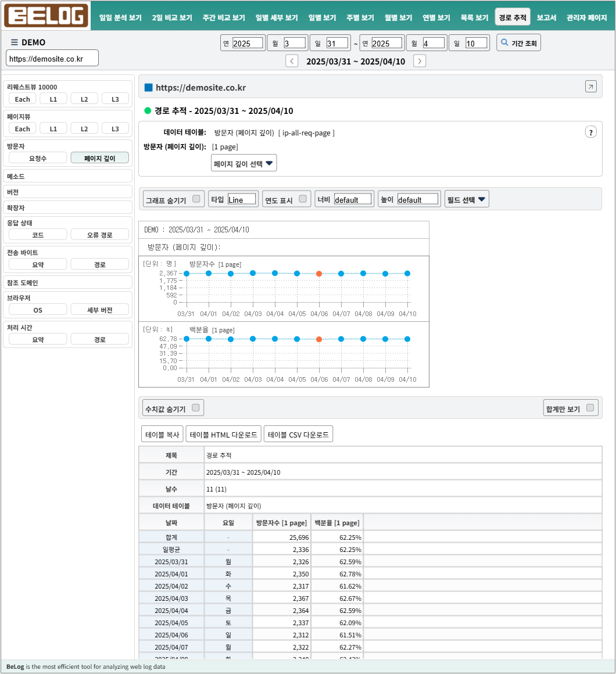The height and width of the screenshot is (674, 616).
Task: Click 테이블 HTML 다운로드 button
Action: [x=224, y=434]
